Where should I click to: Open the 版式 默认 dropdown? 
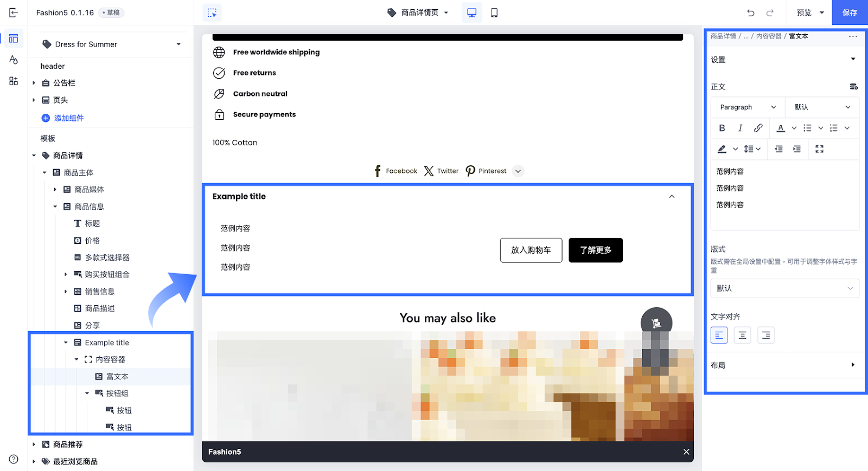pyautogui.click(x=784, y=288)
